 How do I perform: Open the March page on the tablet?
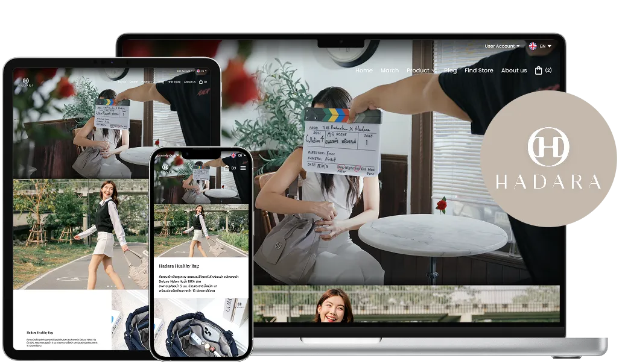(133, 82)
